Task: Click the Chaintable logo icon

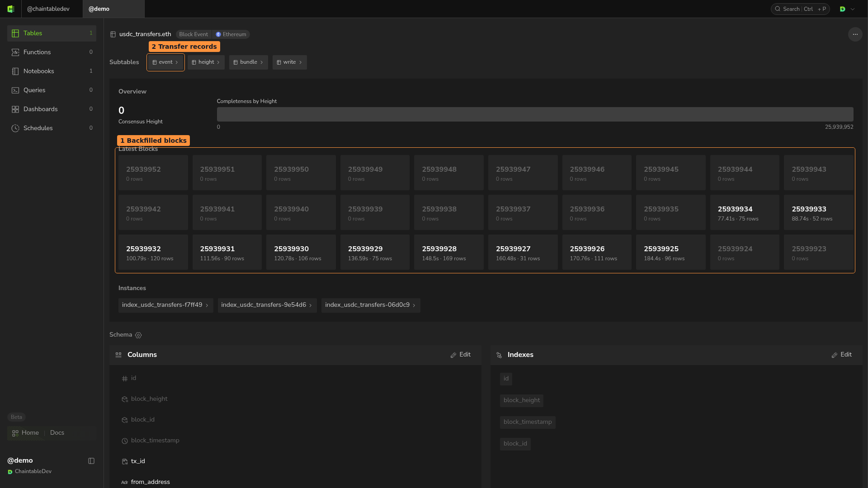Action: [11, 9]
